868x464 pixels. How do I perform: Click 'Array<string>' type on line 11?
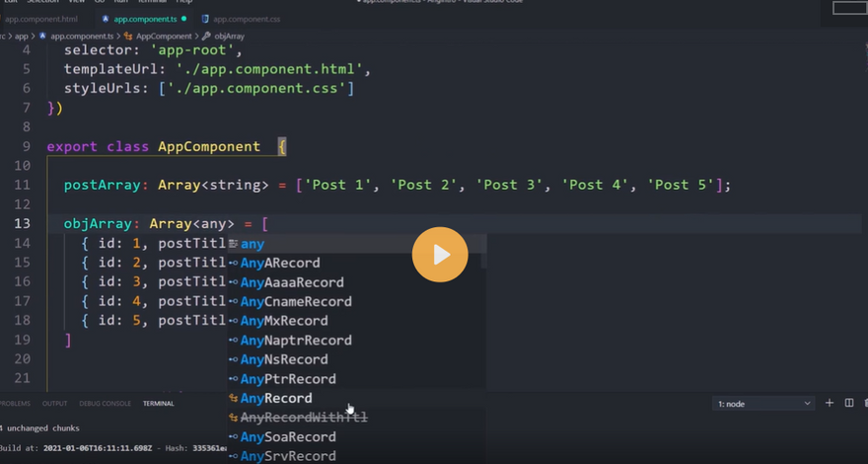click(214, 186)
